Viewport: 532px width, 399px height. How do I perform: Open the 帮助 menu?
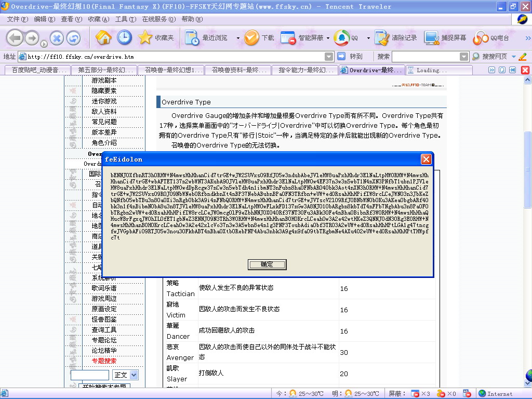pyautogui.click(x=192, y=19)
